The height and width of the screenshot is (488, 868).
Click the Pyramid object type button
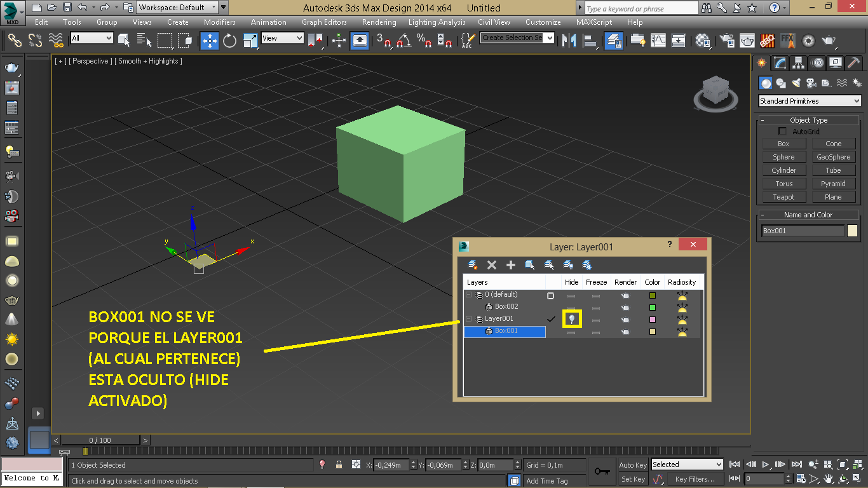[833, 184]
